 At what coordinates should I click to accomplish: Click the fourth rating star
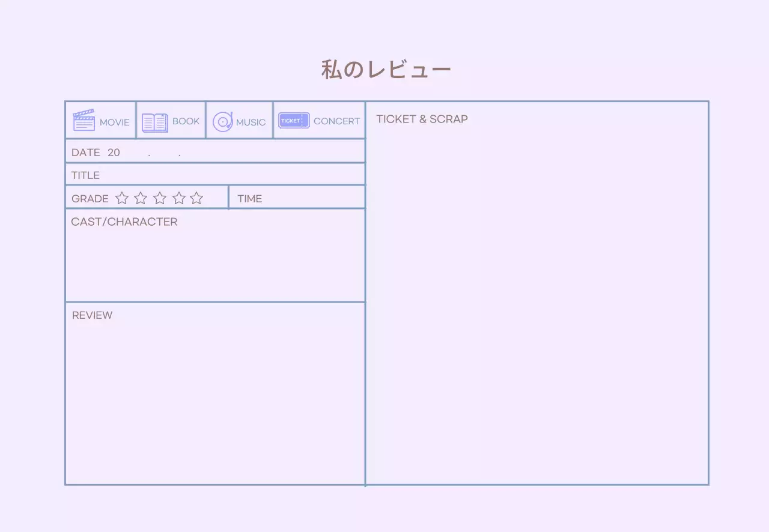(178, 198)
